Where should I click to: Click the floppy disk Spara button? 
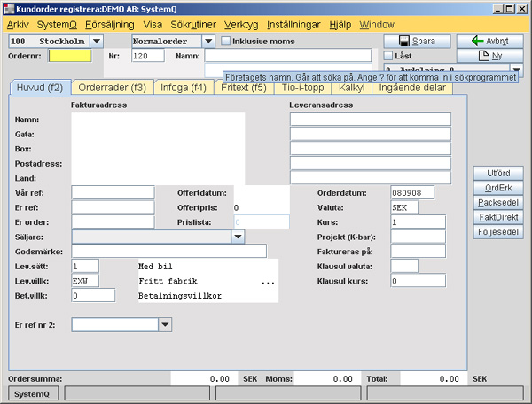[x=417, y=41]
